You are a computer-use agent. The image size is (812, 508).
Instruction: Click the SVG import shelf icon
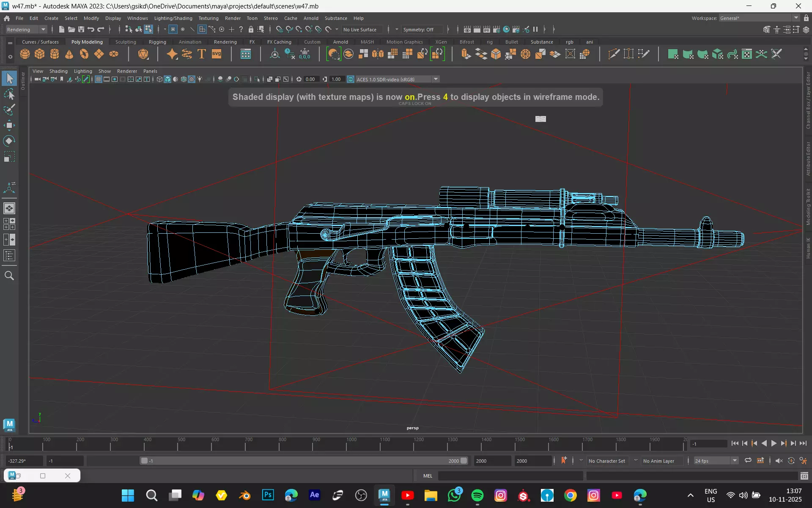point(217,54)
